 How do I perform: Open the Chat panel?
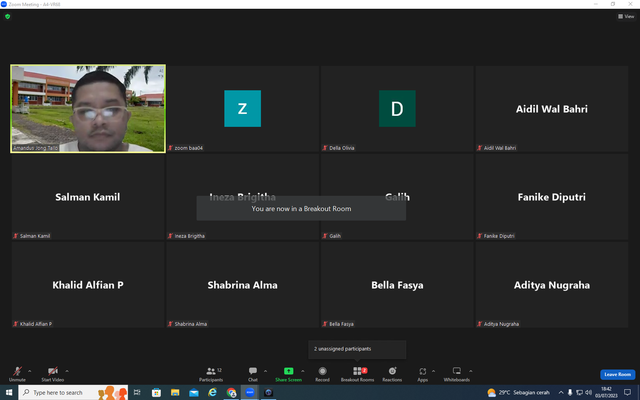tap(253, 374)
